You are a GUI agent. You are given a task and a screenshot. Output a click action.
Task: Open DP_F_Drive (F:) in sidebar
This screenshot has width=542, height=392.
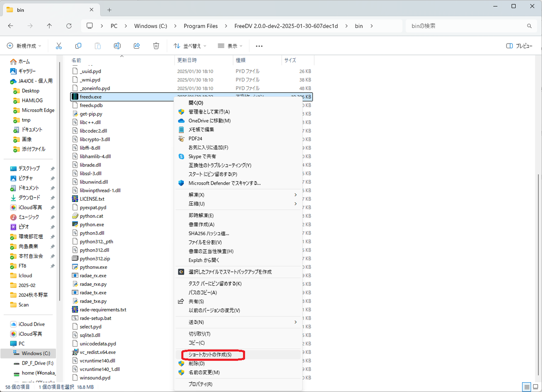pyautogui.click(x=37, y=363)
